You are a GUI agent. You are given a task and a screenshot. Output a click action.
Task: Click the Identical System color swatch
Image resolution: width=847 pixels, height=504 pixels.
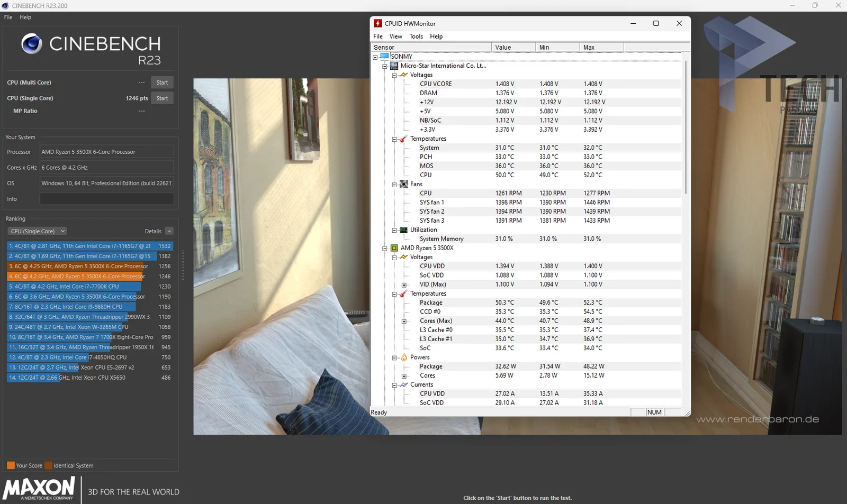tap(49, 465)
